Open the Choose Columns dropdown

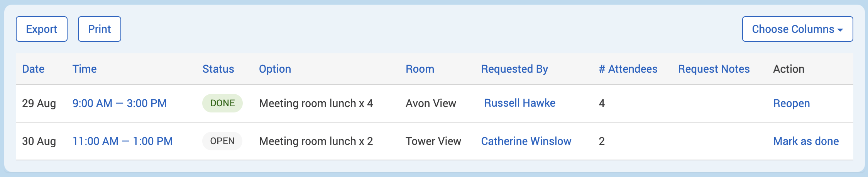pos(797,29)
